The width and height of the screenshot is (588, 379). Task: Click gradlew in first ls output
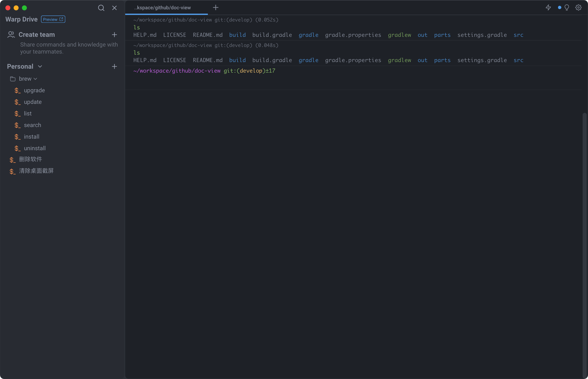click(x=399, y=35)
